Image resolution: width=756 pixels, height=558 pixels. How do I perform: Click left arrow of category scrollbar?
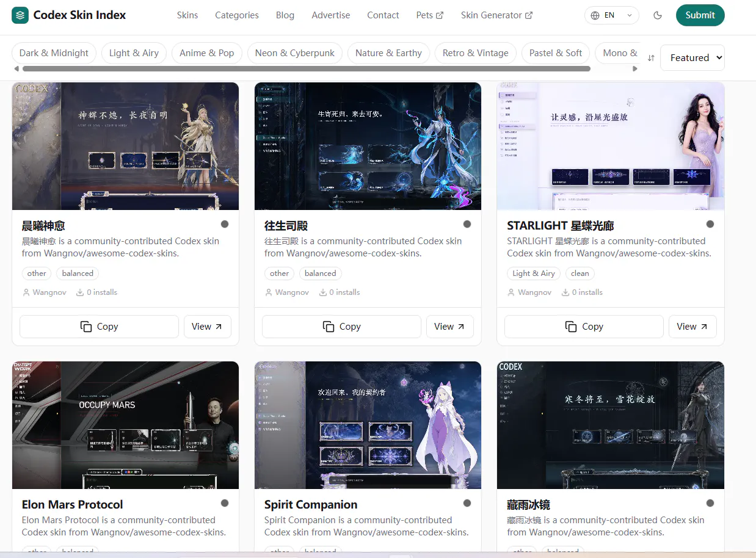16,68
